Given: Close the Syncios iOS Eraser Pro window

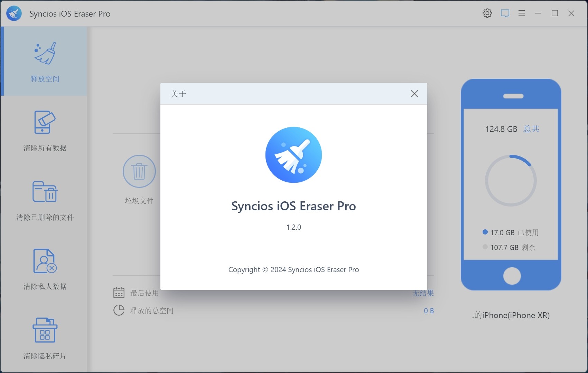Looking at the screenshot, I should [x=571, y=13].
